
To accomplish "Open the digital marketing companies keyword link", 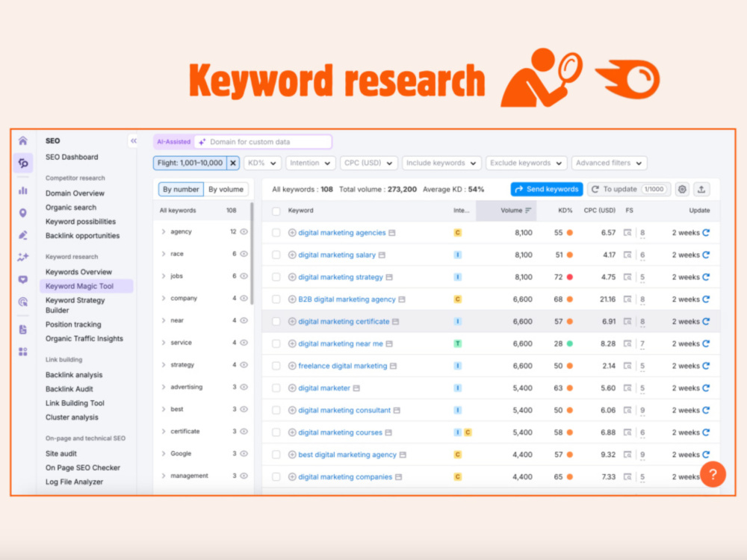I will pos(345,476).
